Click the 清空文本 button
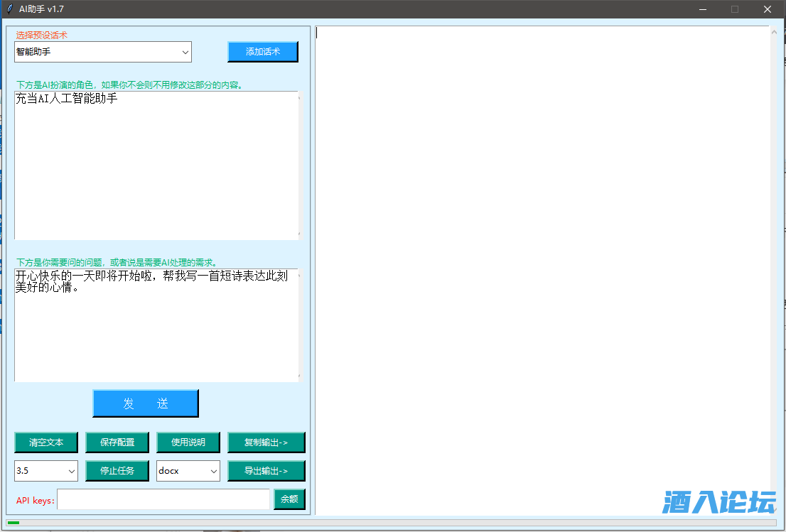The width and height of the screenshot is (786, 532). (46, 443)
